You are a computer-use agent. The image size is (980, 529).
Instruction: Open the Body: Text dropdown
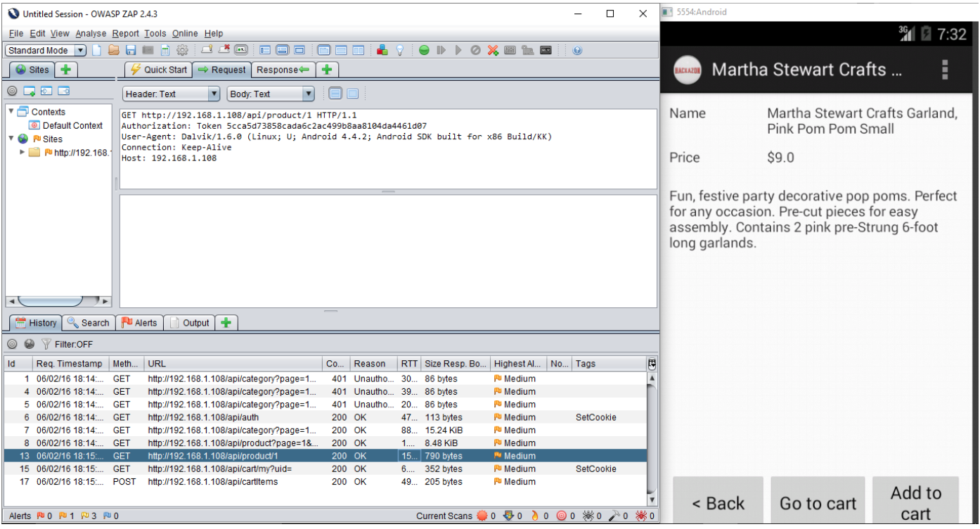(x=271, y=94)
